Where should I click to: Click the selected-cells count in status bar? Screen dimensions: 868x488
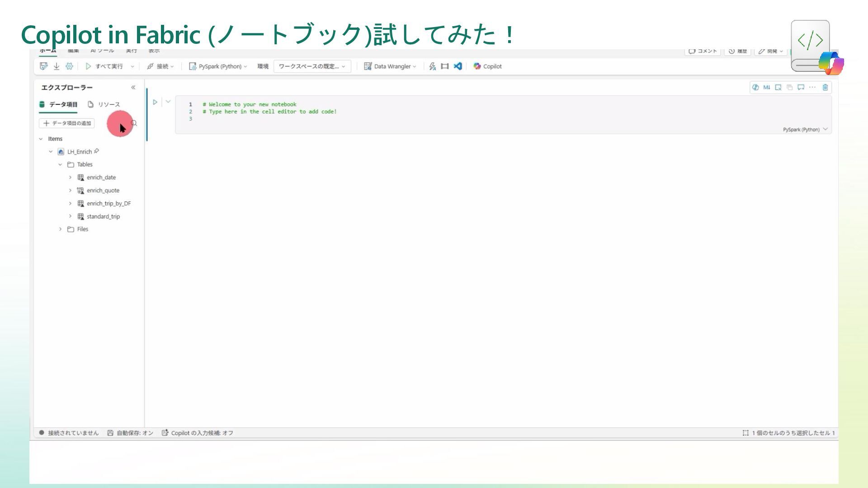tap(789, 433)
